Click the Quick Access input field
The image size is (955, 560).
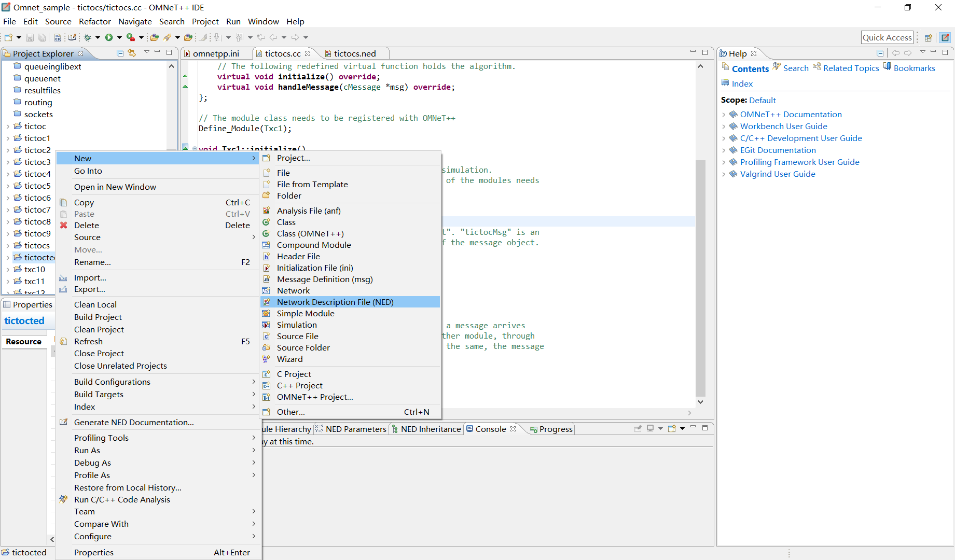pyautogui.click(x=887, y=37)
